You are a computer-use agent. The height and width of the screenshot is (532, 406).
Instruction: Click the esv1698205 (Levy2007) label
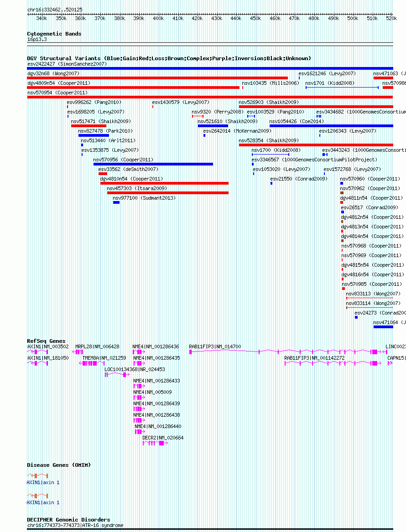pos(96,111)
